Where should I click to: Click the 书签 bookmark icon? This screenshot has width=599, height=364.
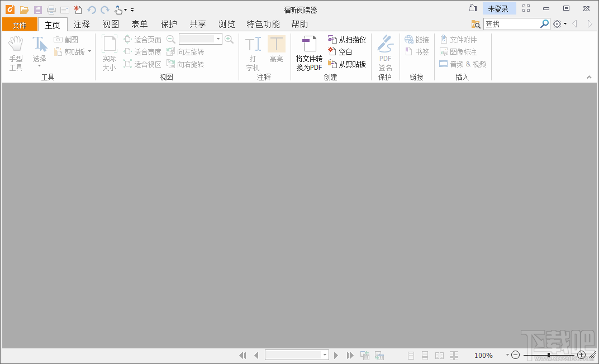416,51
